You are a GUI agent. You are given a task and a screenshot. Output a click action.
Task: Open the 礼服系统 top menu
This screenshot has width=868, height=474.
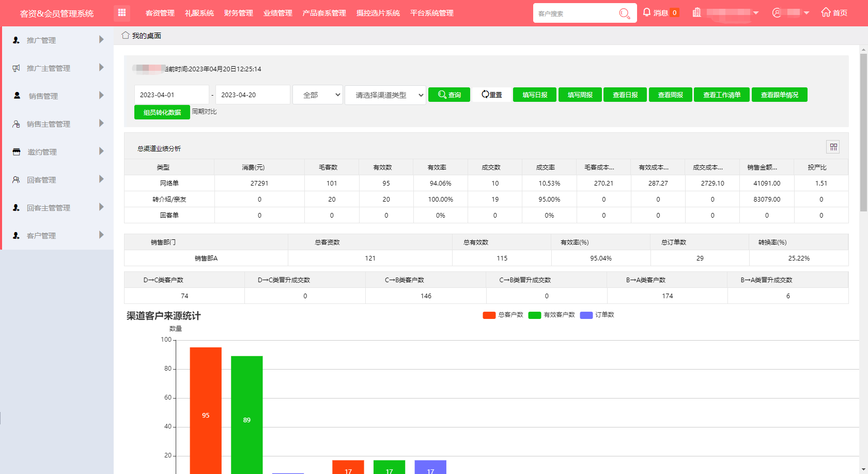pyautogui.click(x=199, y=13)
